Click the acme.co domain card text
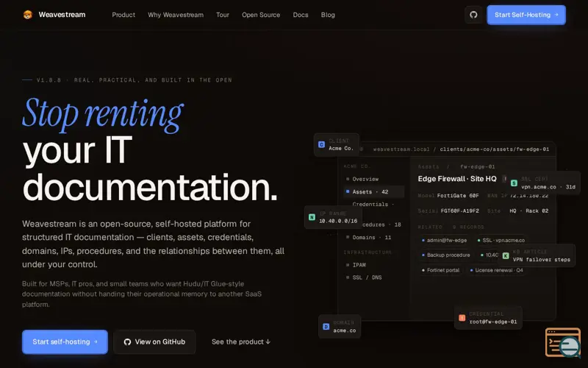 tap(345, 330)
